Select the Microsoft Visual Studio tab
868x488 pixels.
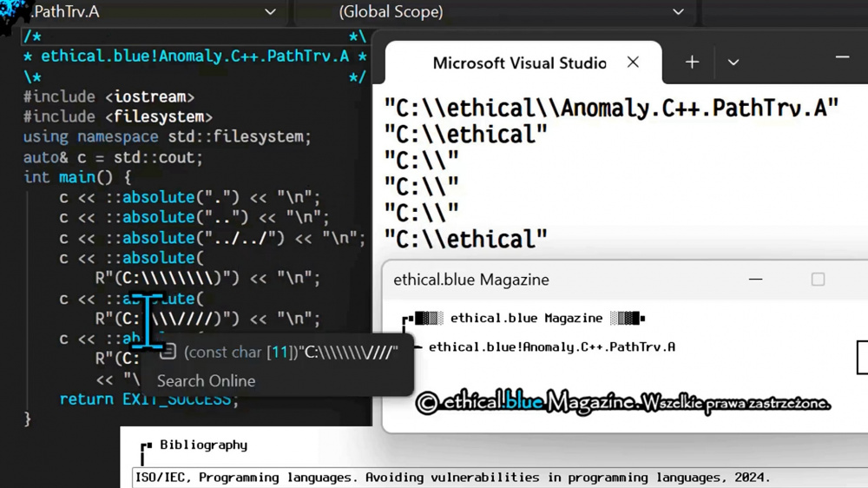point(519,63)
